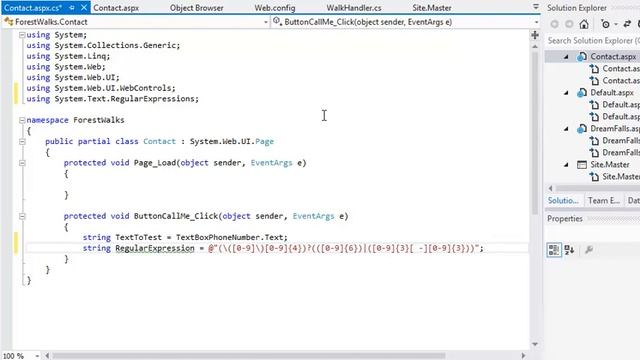Screen dimensions: 640x360
Task: Collapse the using directives block
Action: [22, 35]
